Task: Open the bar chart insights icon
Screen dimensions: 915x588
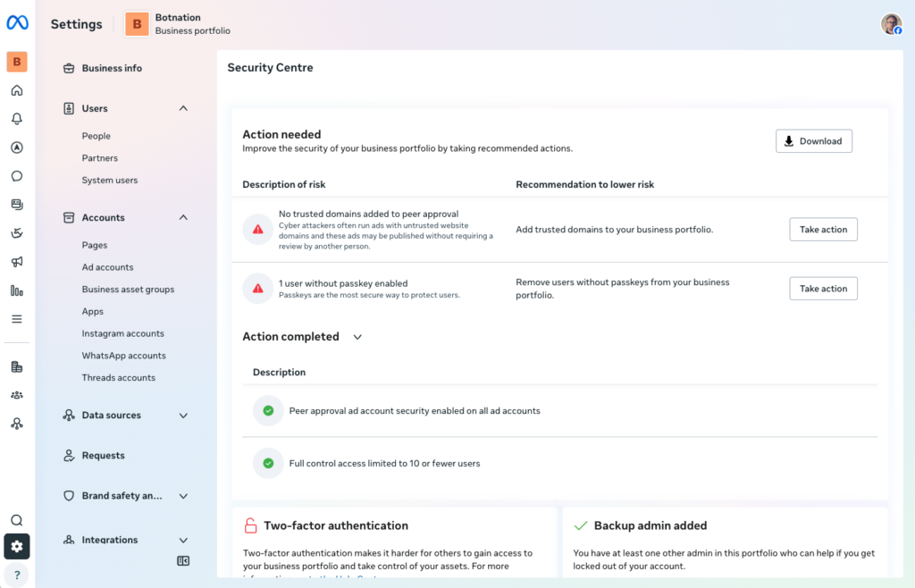Action: coord(17,290)
